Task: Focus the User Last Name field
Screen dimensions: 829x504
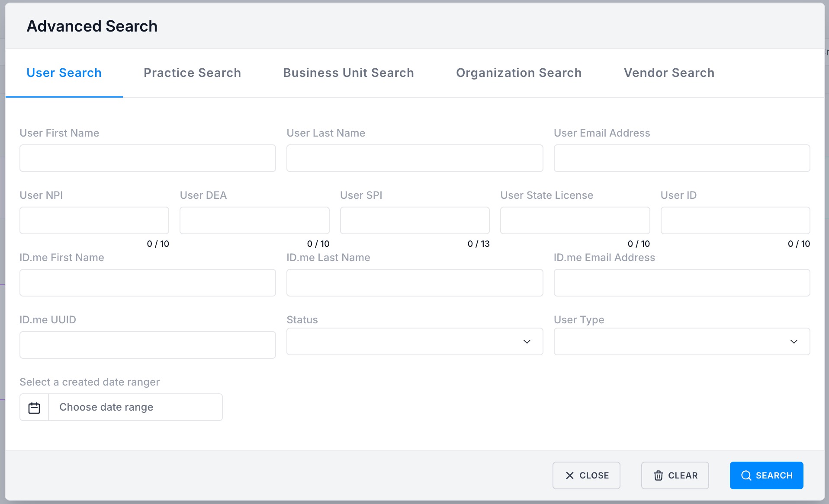Action: click(414, 158)
